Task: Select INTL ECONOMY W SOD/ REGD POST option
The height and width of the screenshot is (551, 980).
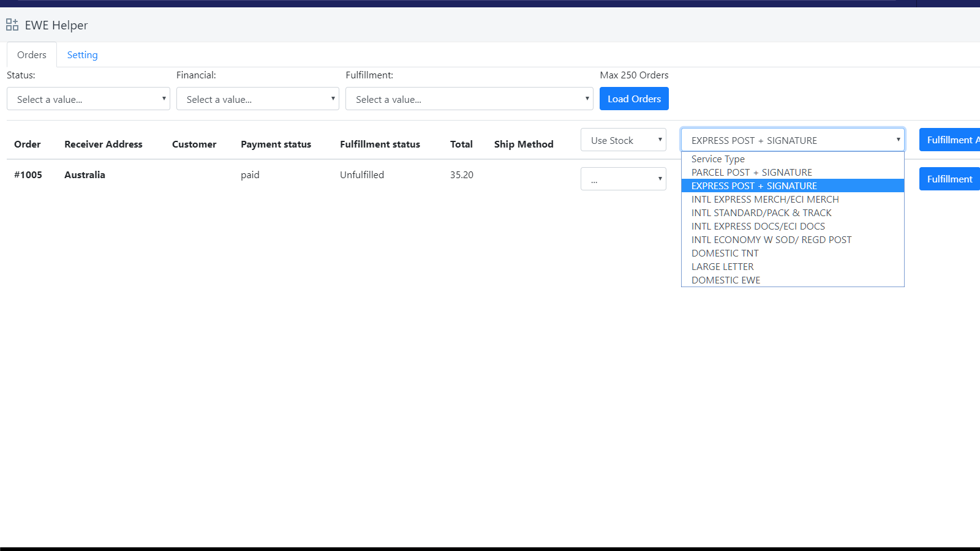Action: click(x=793, y=239)
